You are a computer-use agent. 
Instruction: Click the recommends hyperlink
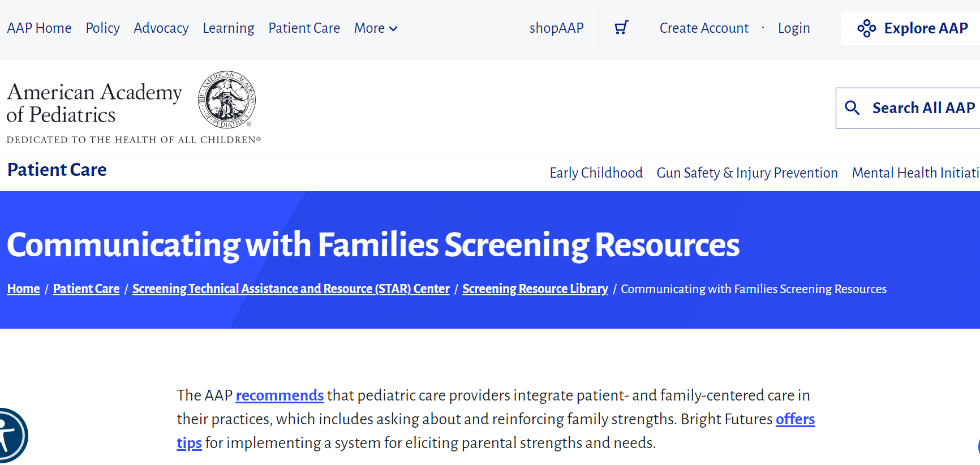(280, 395)
